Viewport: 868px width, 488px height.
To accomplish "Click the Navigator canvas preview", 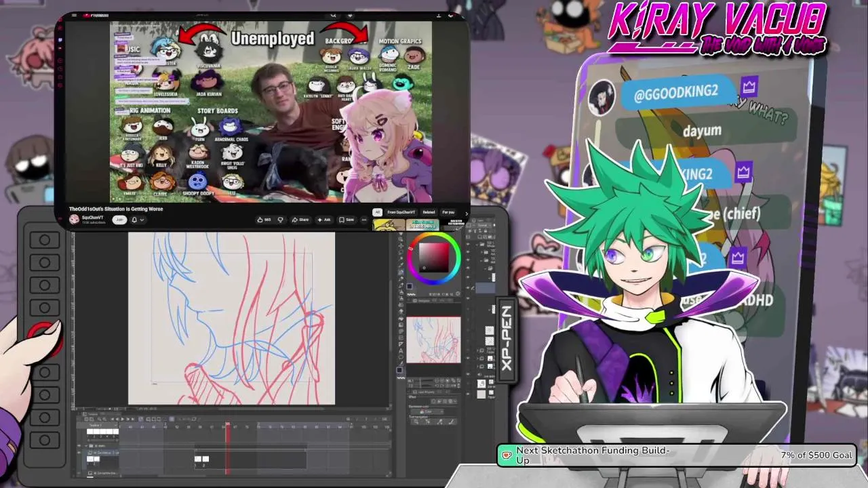I will click(x=433, y=340).
